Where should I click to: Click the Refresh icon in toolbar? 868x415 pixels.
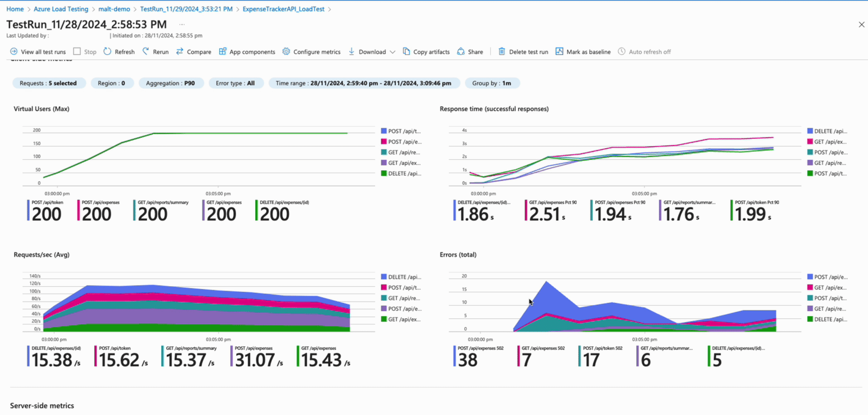[x=107, y=52]
